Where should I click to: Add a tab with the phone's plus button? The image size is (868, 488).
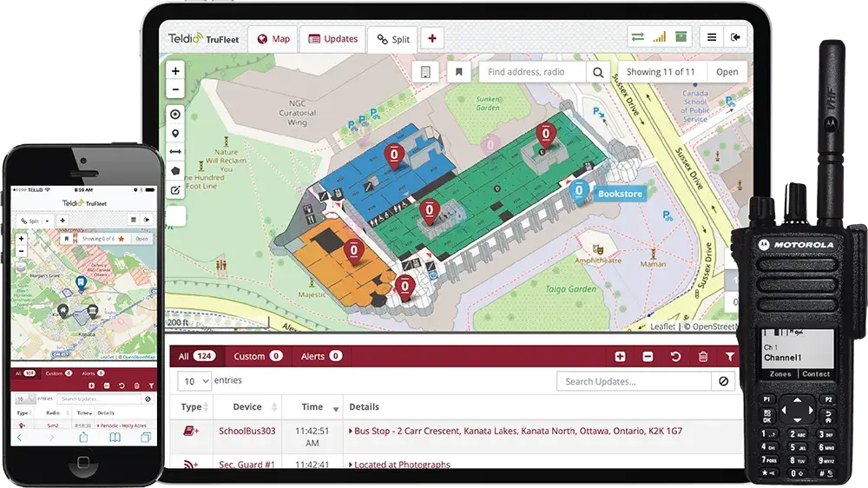pos(62,221)
